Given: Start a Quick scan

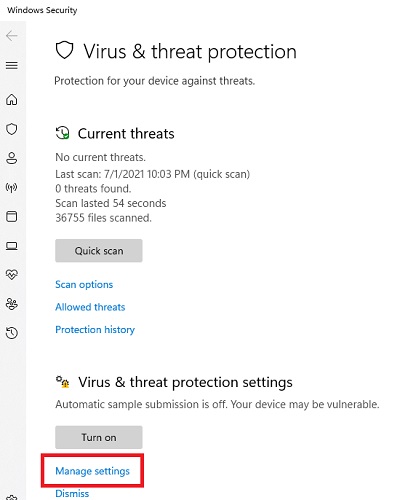Looking at the screenshot, I should [x=99, y=251].
